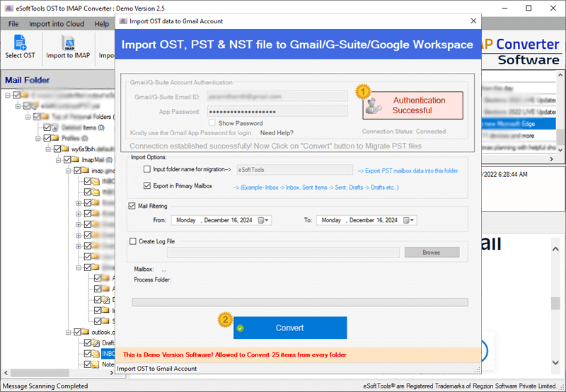Click the App Password field

pos(277,112)
